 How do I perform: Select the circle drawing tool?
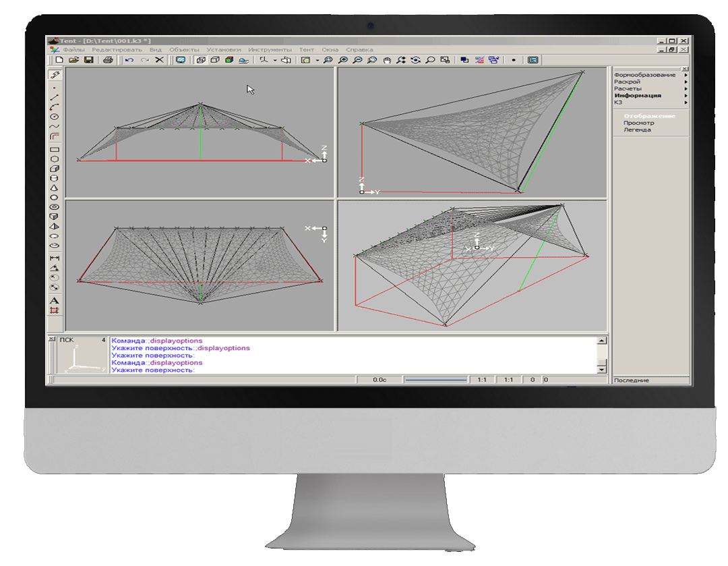pos(55,117)
